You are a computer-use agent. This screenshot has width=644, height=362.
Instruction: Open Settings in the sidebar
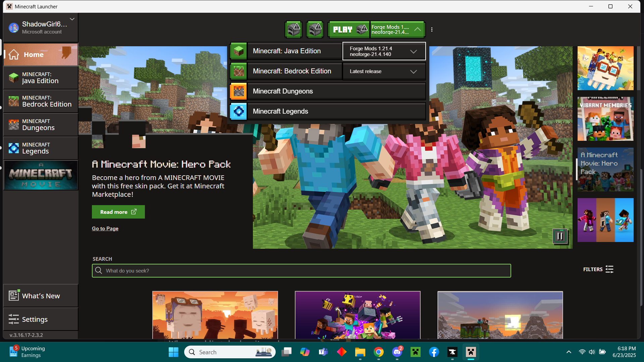[x=41, y=319]
